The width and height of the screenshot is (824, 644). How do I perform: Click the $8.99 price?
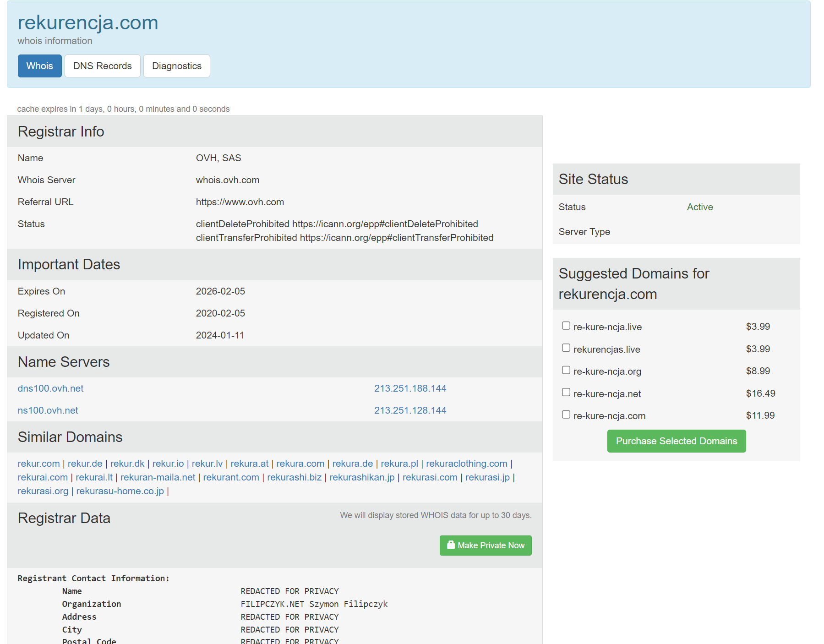point(758,371)
